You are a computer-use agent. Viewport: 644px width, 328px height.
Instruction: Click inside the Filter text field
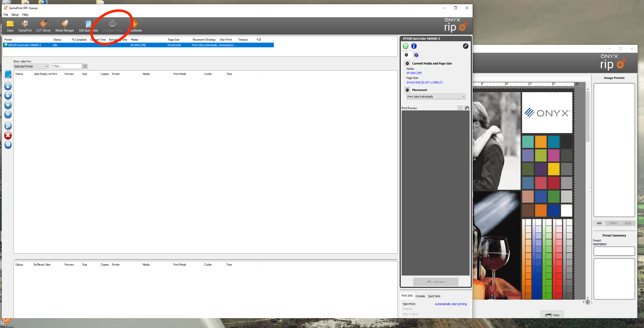point(67,66)
